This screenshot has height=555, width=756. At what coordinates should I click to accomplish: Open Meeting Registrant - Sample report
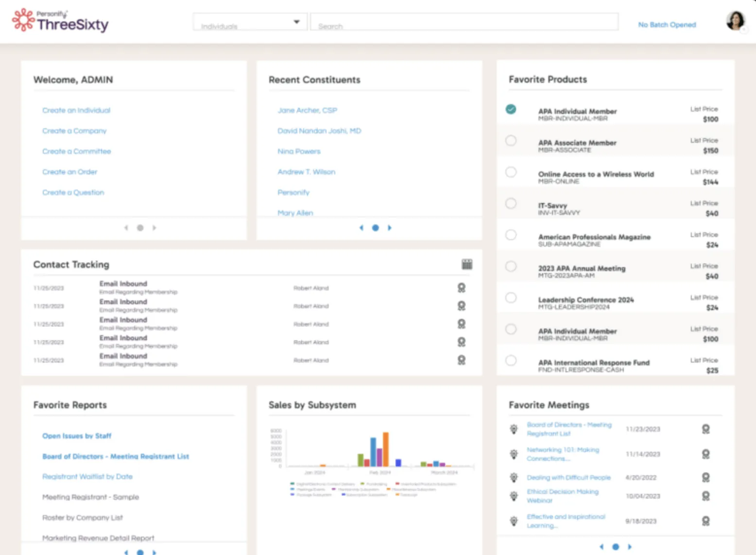91,497
